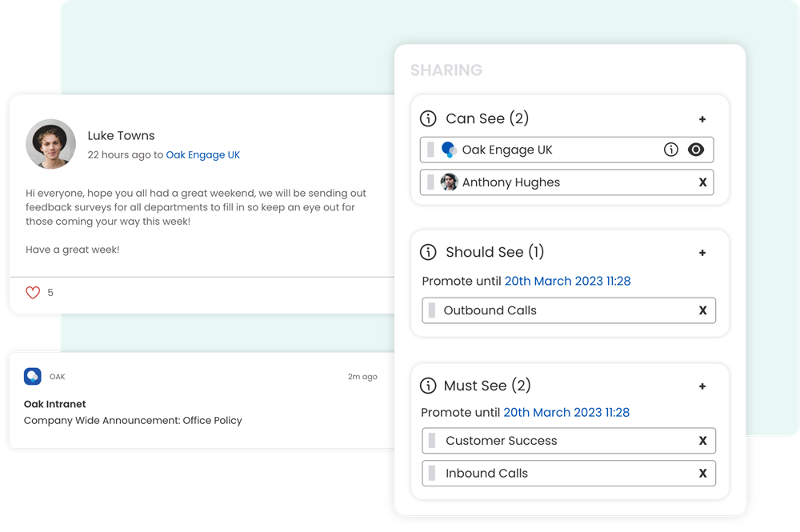This screenshot has height=532, width=800.
Task: Click the Should See promote-until date link
Action: coord(566,281)
